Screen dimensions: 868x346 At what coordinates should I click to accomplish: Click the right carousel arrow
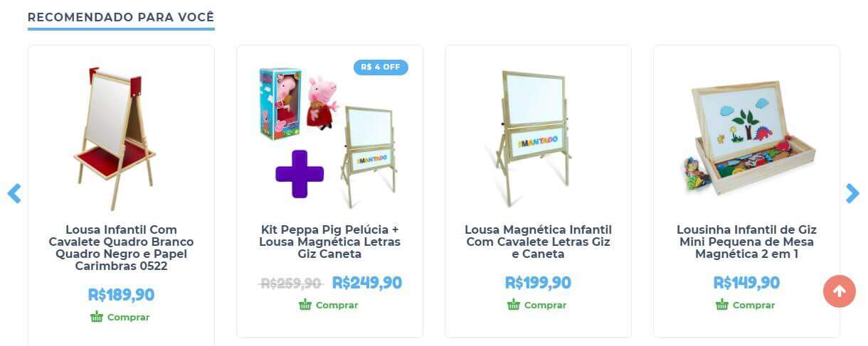[x=852, y=193]
